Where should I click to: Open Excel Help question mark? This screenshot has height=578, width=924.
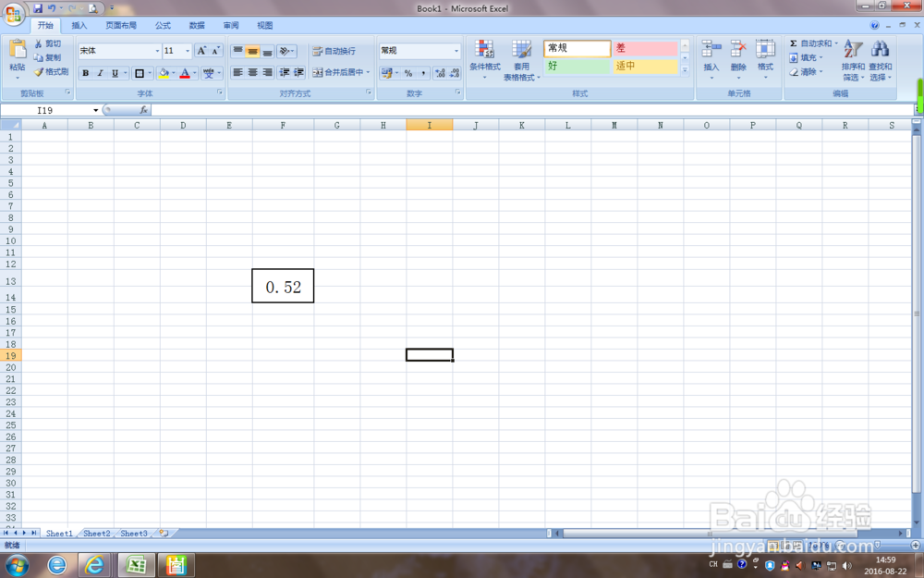coord(874,25)
